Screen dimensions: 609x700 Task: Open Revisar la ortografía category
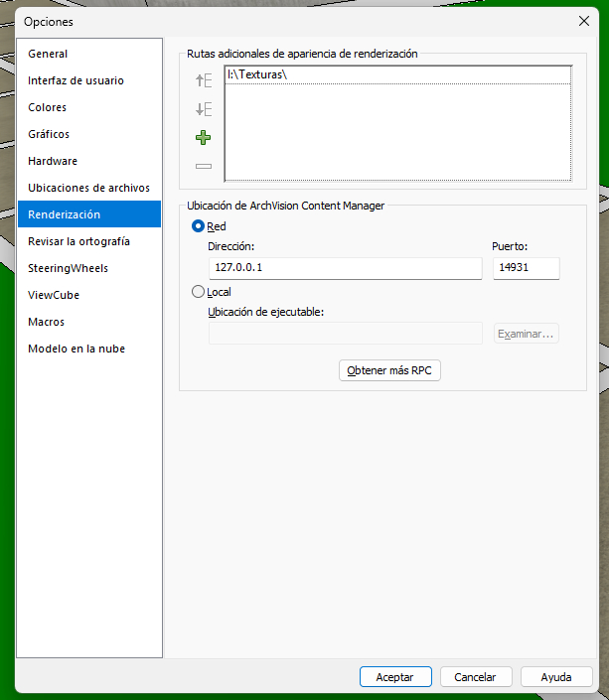point(89,241)
